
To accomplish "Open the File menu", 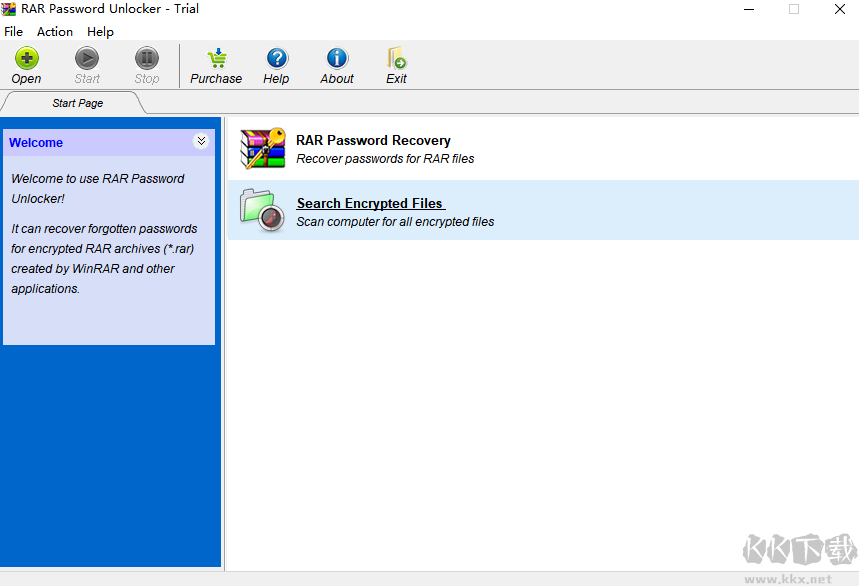I will (x=14, y=31).
